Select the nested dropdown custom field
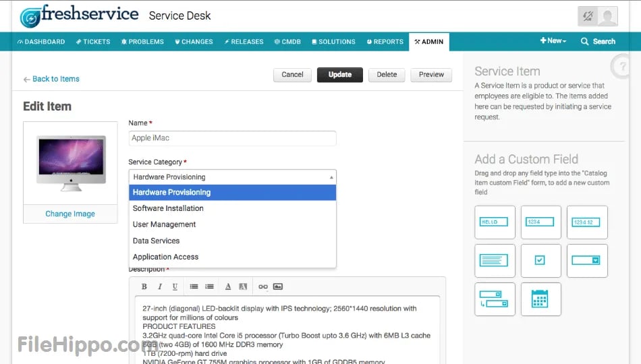 495,299
